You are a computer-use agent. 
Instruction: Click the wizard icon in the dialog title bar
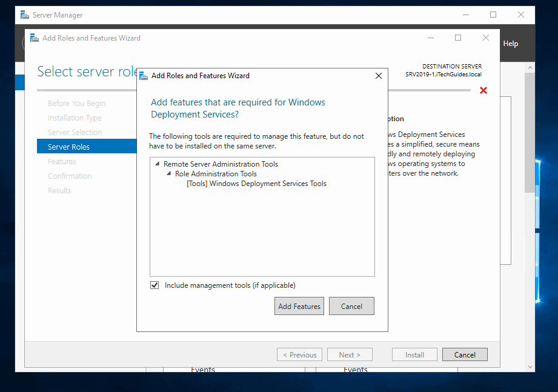click(144, 76)
